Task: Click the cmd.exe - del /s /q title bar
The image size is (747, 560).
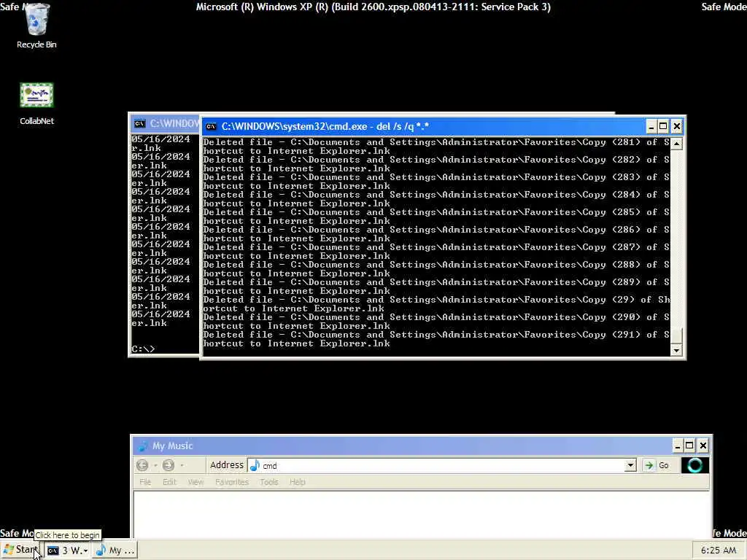Action: point(424,127)
